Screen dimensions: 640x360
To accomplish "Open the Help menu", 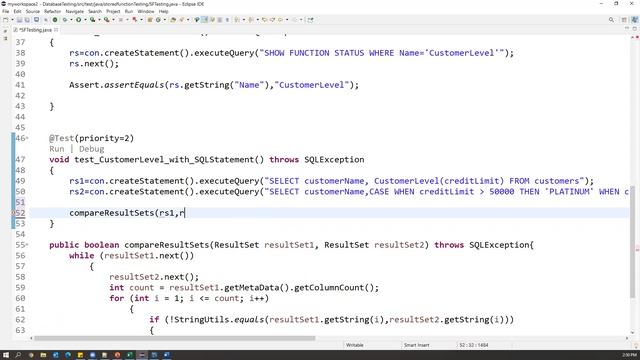I will point(163,11).
